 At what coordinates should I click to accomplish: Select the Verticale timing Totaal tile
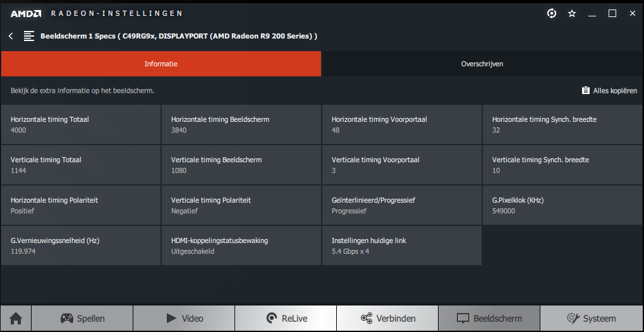[80, 165]
